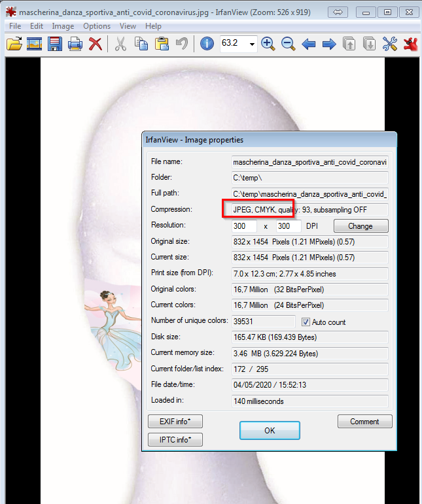Click the Cut scissors icon
422x504 pixels.
(120, 44)
